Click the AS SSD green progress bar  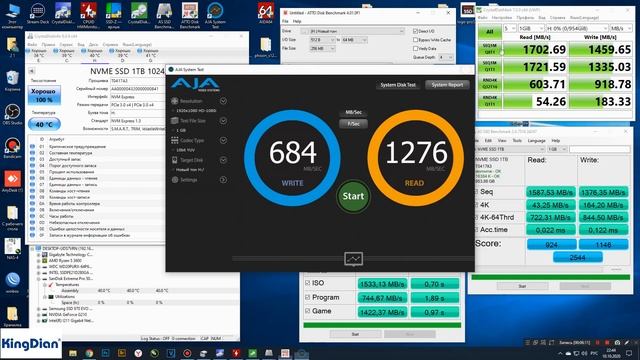click(x=551, y=277)
